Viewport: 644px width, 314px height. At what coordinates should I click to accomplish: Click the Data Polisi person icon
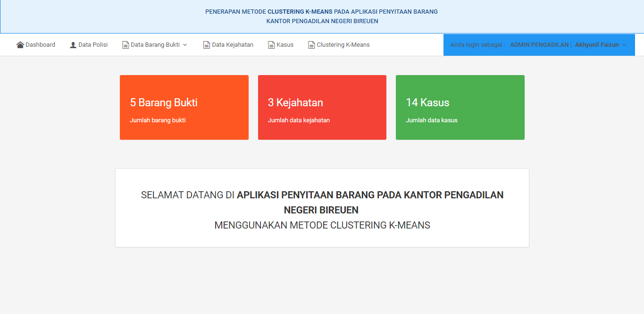click(x=73, y=45)
